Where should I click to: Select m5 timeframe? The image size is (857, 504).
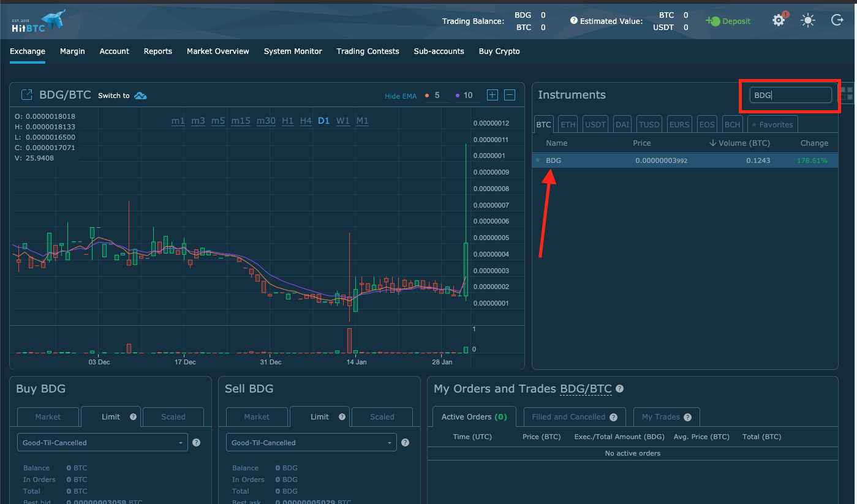218,121
